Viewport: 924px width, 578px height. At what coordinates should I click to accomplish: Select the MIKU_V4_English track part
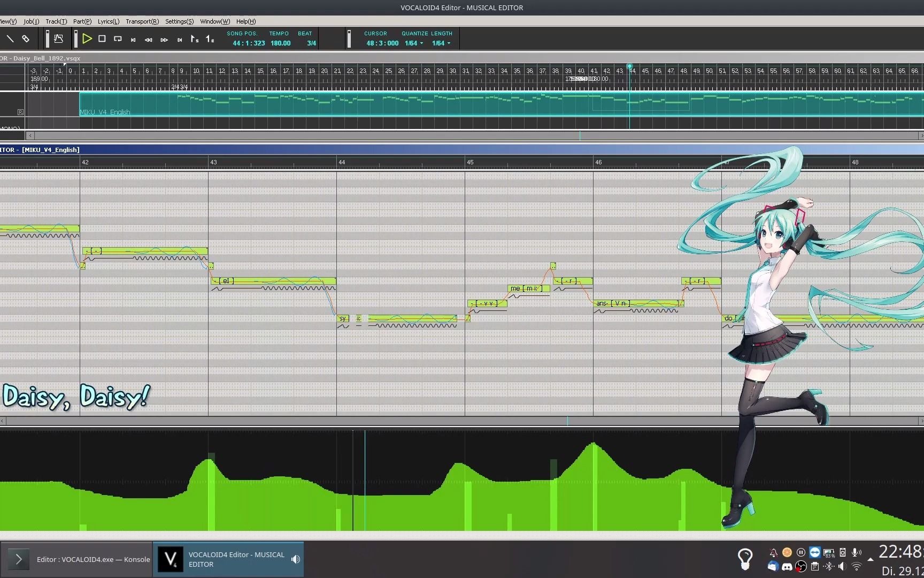pyautogui.click(x=502, y=104)
